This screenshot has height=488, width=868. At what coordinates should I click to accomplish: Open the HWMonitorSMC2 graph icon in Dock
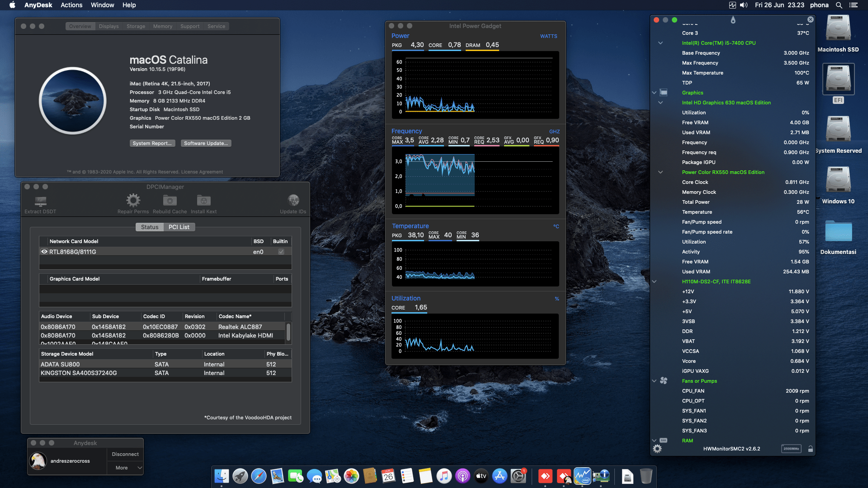pos(583,476)
